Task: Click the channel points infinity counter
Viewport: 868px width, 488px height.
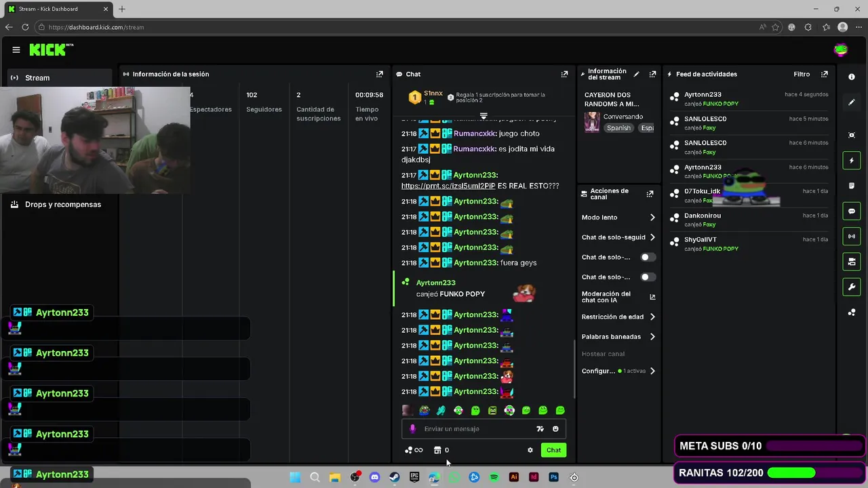Action: pyautogui.click(x=414, y=450)
